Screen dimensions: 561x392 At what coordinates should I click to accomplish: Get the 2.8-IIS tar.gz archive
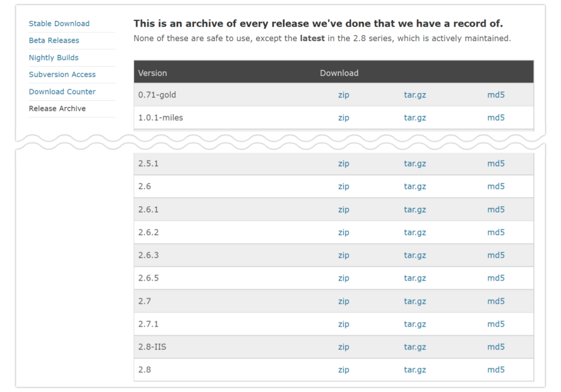[x=415, y=347]
